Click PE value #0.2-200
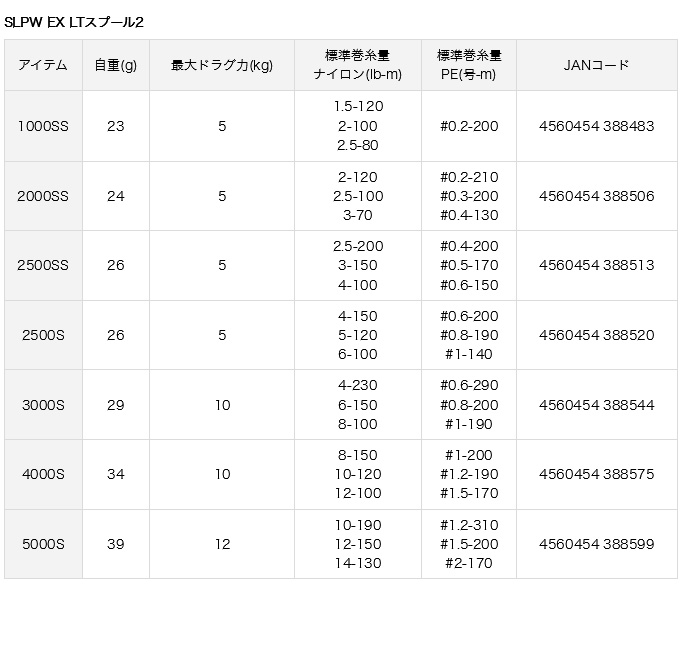This screenshot has height=666, width=680. [469, 126]
